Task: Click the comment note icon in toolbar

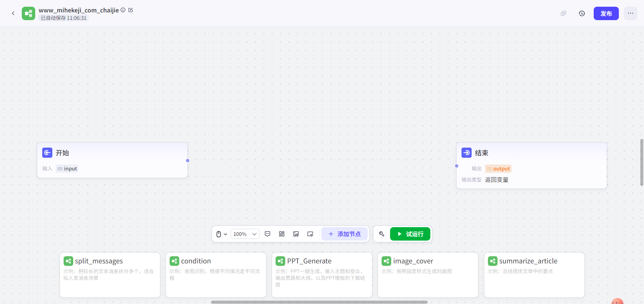Action: point(267,234)
